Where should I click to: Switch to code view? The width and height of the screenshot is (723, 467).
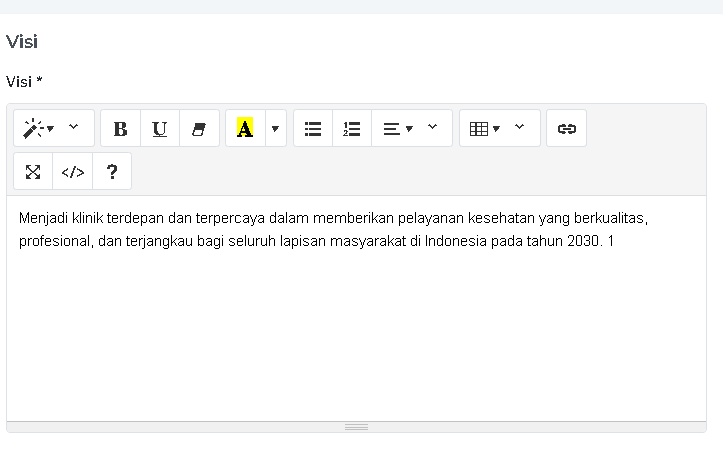tap(73, 172)
